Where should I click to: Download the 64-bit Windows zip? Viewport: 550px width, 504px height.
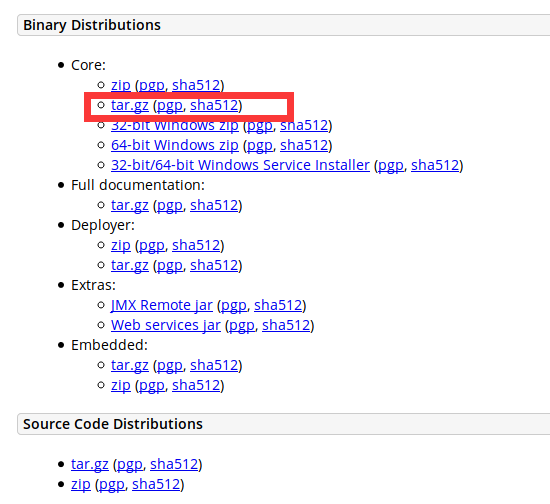[175, 145]
